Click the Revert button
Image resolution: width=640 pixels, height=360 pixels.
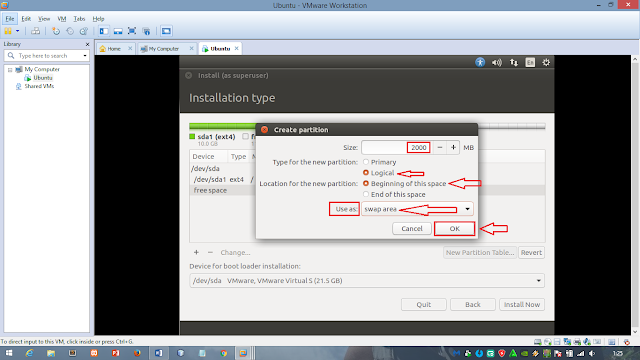[x=531, y=253]
